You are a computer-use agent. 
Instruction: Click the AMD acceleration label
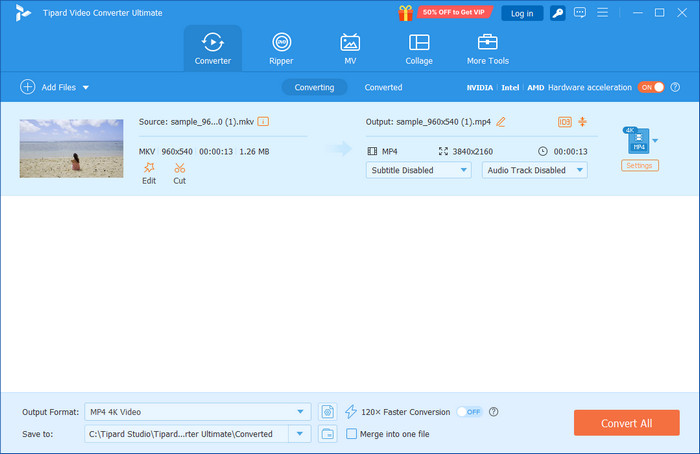(x=535, y=87)
